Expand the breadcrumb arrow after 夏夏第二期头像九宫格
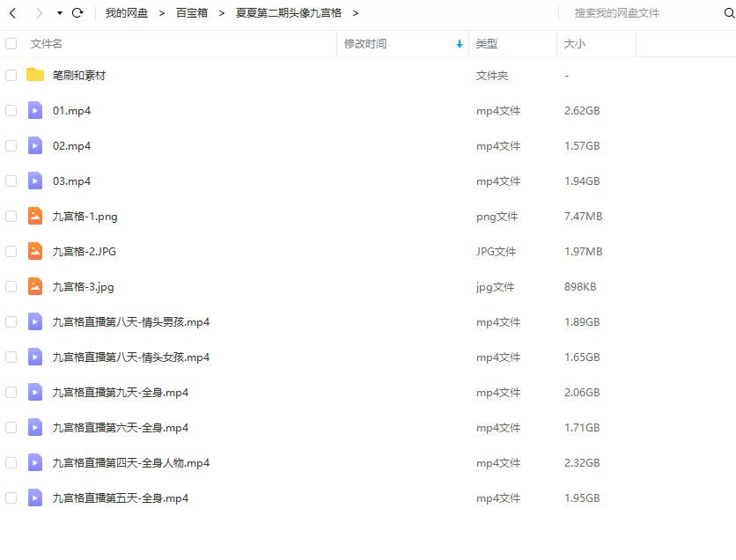Screen dimensions: 736x560 point(355,13)
